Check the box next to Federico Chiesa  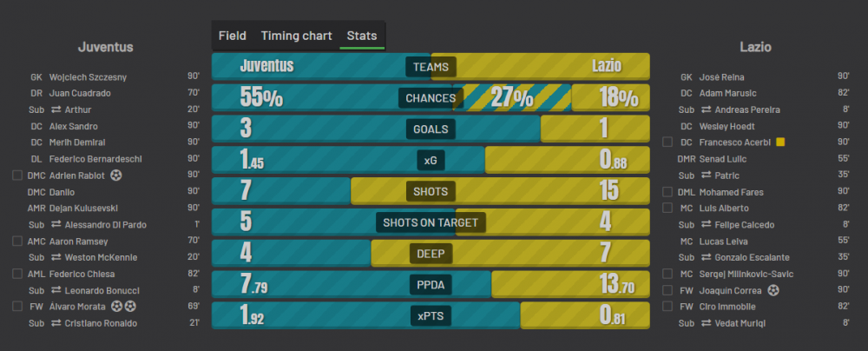click(16, 274)
